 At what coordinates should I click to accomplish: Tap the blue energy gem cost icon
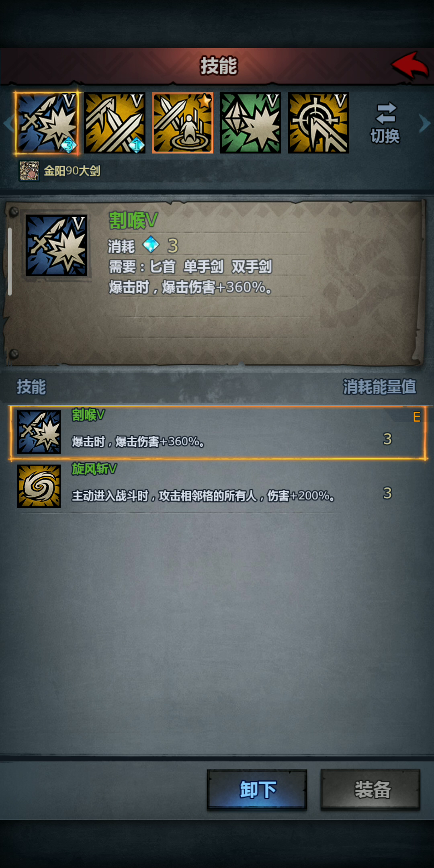coord(151,244)
